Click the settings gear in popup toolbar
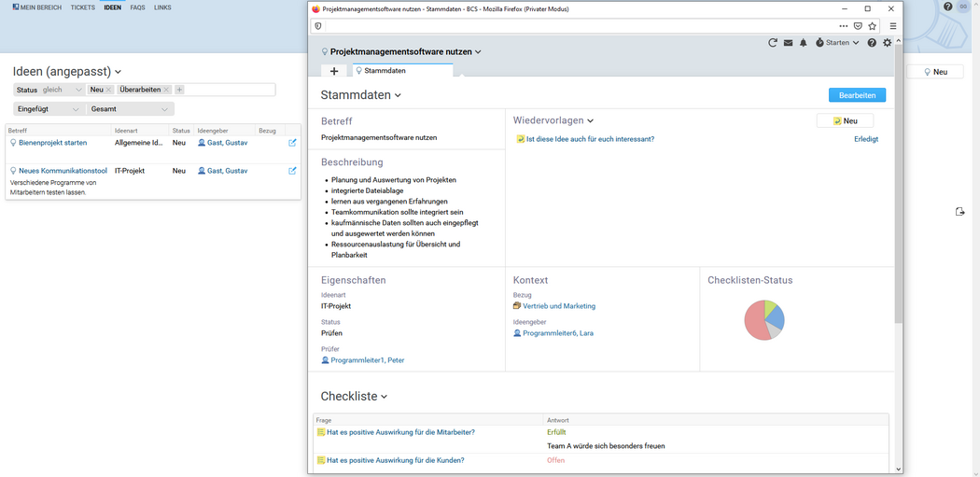 888,43
